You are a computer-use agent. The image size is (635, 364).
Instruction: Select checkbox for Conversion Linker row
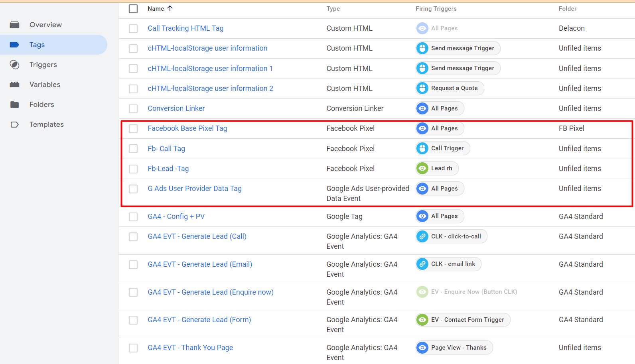(133, 109)
